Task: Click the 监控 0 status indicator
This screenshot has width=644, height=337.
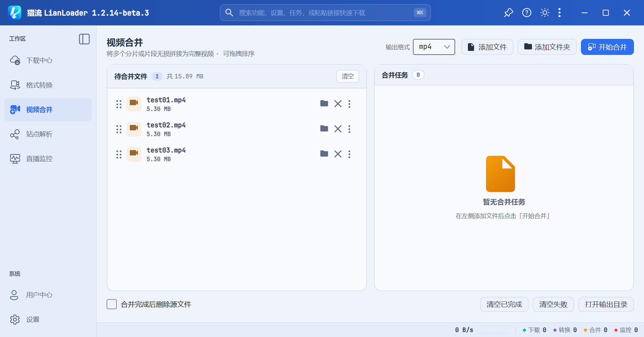Action: click(626, 330)
